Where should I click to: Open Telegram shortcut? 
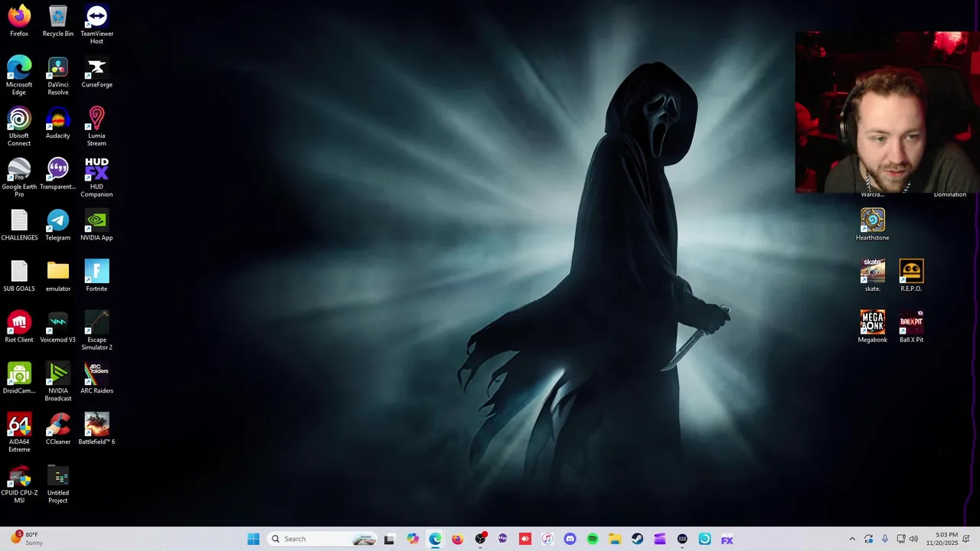click(x=58, y=225)
